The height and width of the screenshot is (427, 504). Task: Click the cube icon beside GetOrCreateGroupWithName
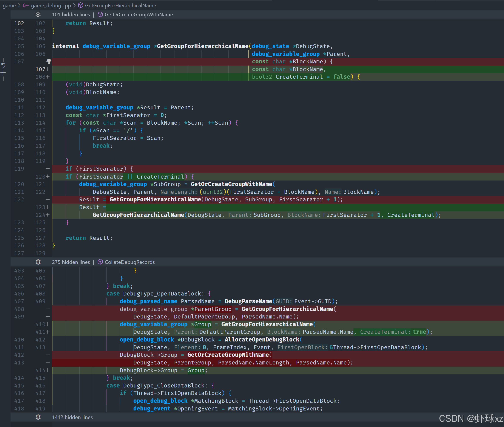click(100, 15)
